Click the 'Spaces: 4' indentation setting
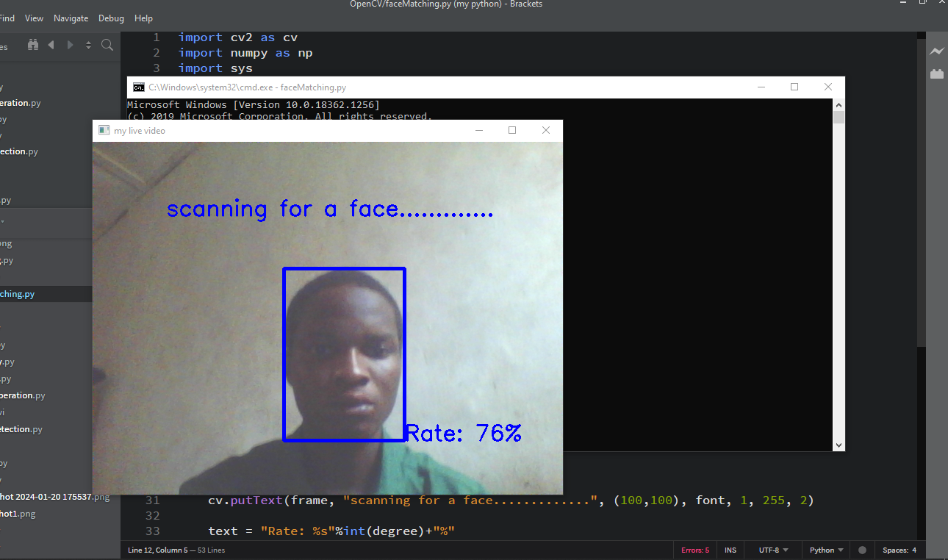948x560 pixels. click(898, 550)
